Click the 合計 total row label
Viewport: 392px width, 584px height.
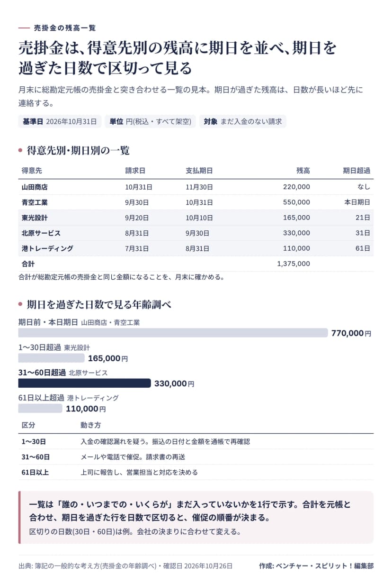point(28,264)
